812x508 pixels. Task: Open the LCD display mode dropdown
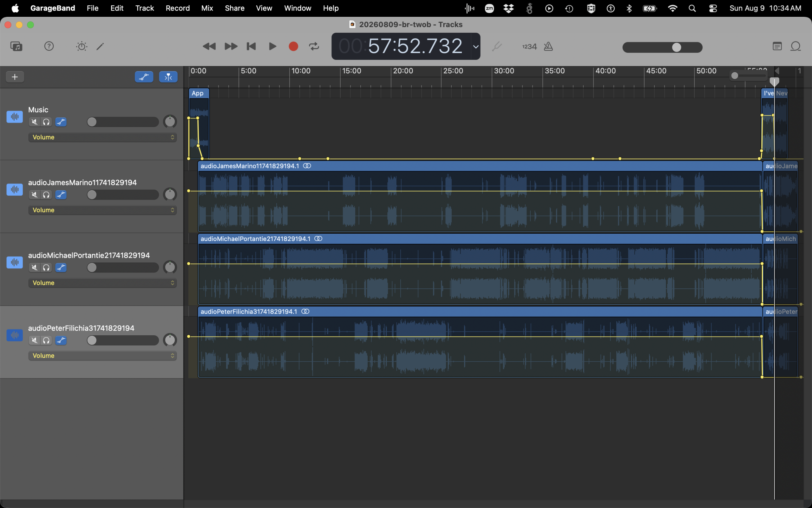[x=475, y=46]
